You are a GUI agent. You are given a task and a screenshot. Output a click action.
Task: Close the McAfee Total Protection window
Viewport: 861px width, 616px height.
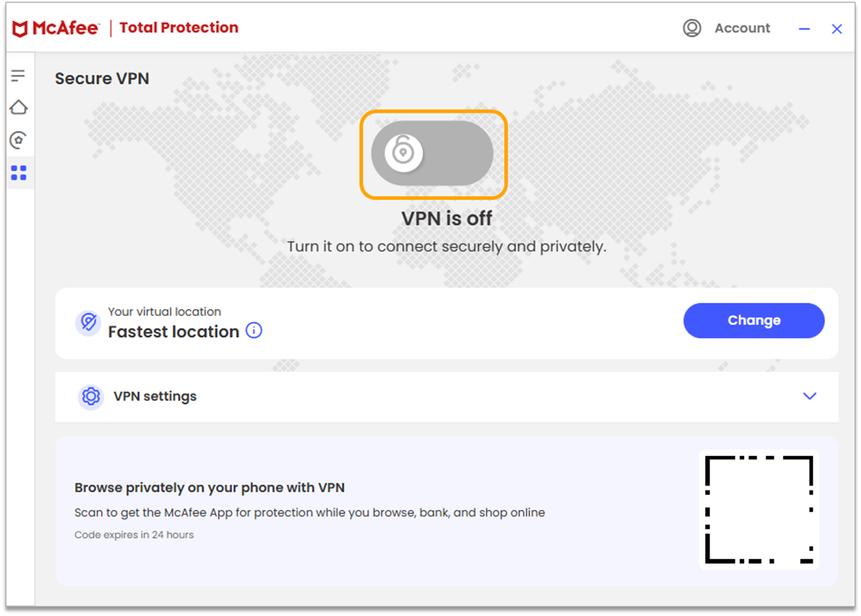(x=837, y=28)
